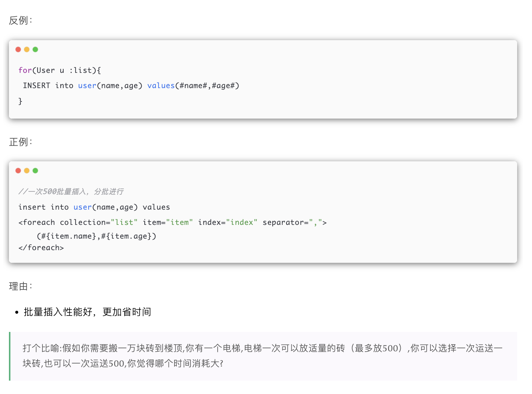Click the closing brace of the for loop
532x394 pixels.
tap(20, 101)
